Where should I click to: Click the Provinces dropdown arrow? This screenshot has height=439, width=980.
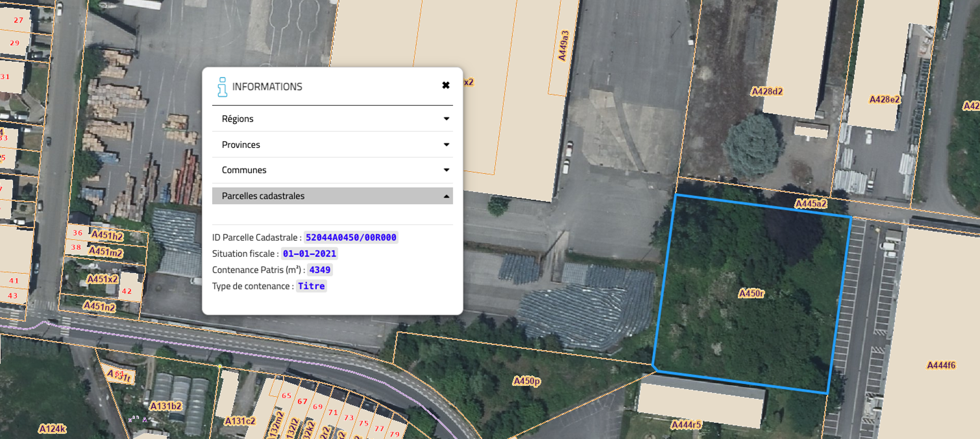[x=446, y=145]
